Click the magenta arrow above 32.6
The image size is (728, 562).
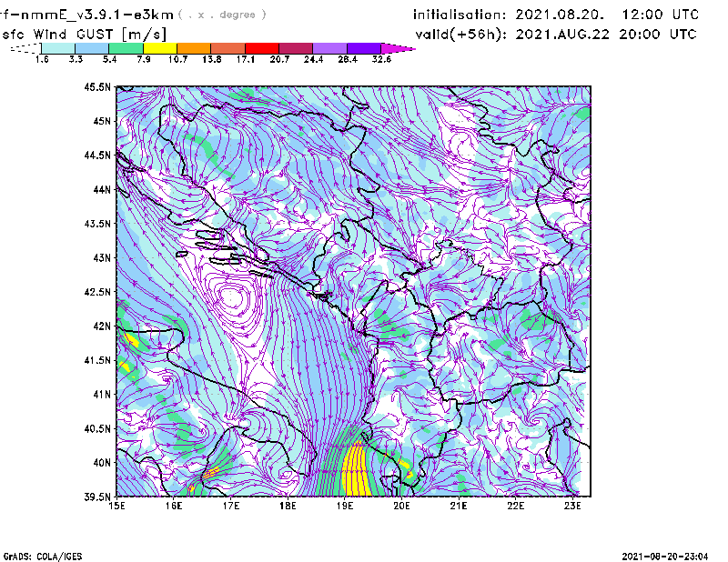coord(398,48)
